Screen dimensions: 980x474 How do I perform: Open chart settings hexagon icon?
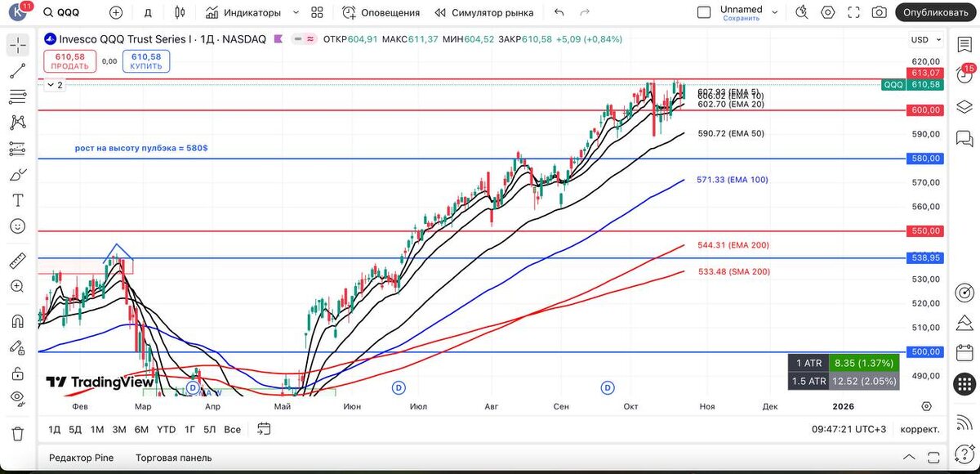click(828, 12)
